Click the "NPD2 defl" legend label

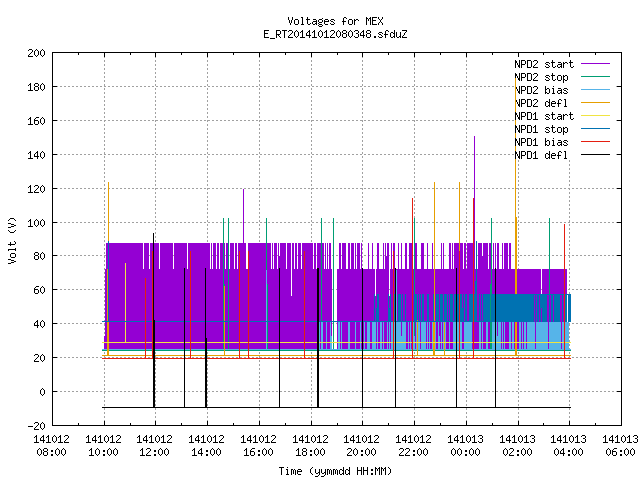541,103
